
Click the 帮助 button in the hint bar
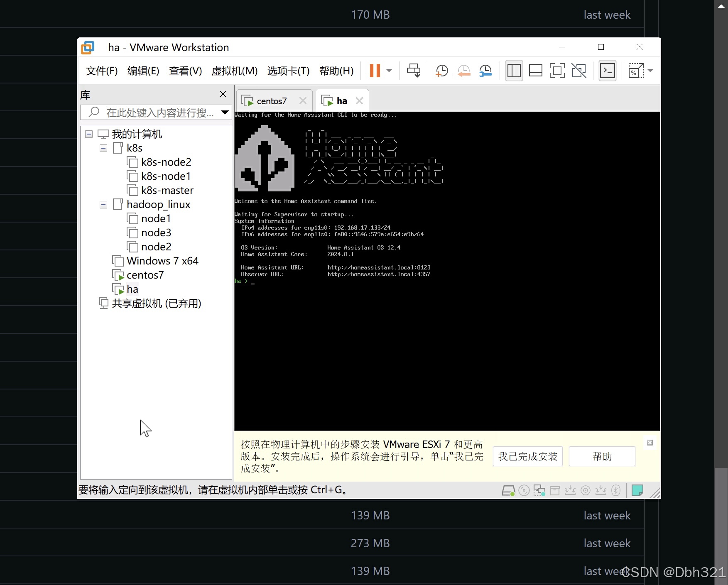click(x=602, y=456)
